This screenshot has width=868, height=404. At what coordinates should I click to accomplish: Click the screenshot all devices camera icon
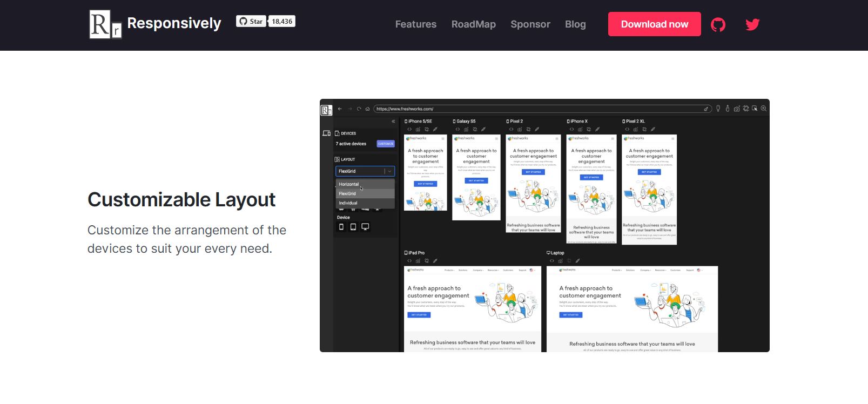pos(737,109)
